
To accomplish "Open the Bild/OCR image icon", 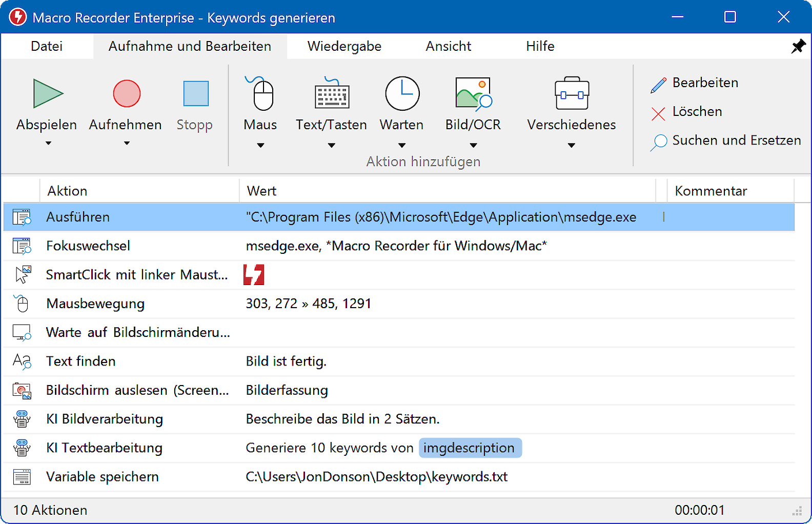I will point(473,94).
